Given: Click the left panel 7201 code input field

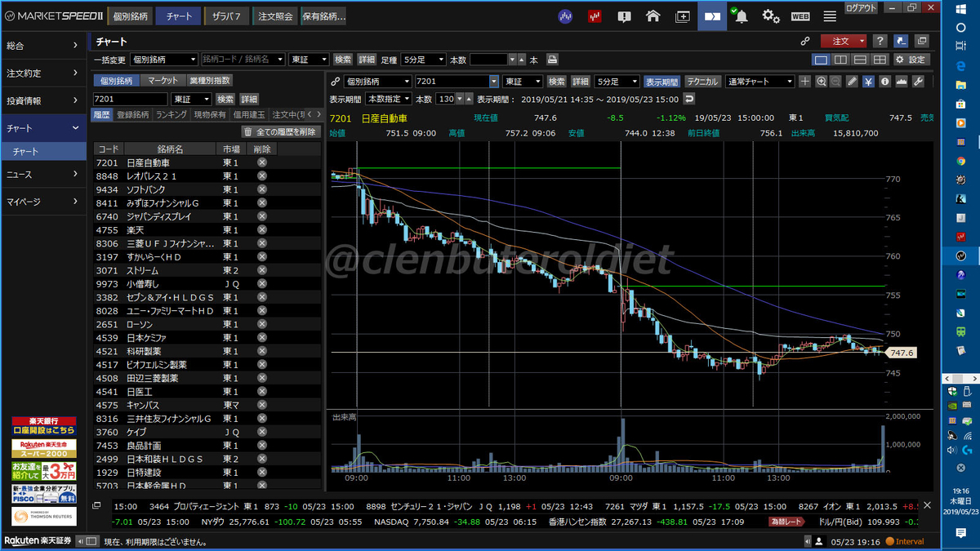Looking at the screenshot, I should [131, 99].
